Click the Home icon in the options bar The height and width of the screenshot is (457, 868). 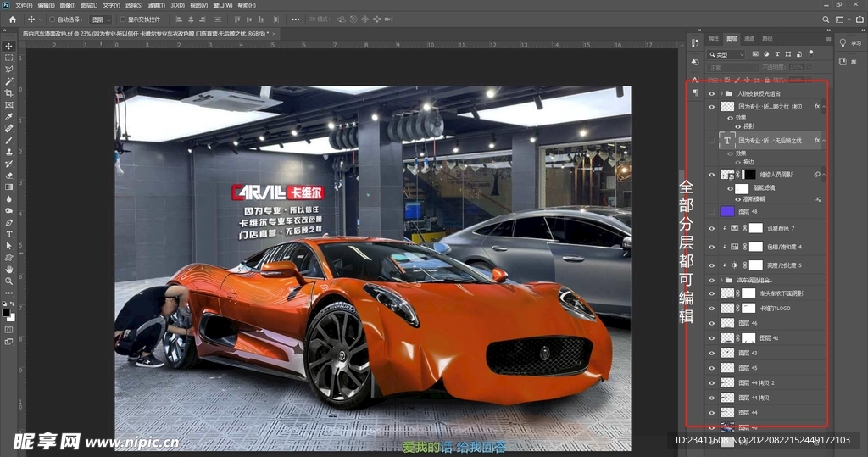[12, 19]
